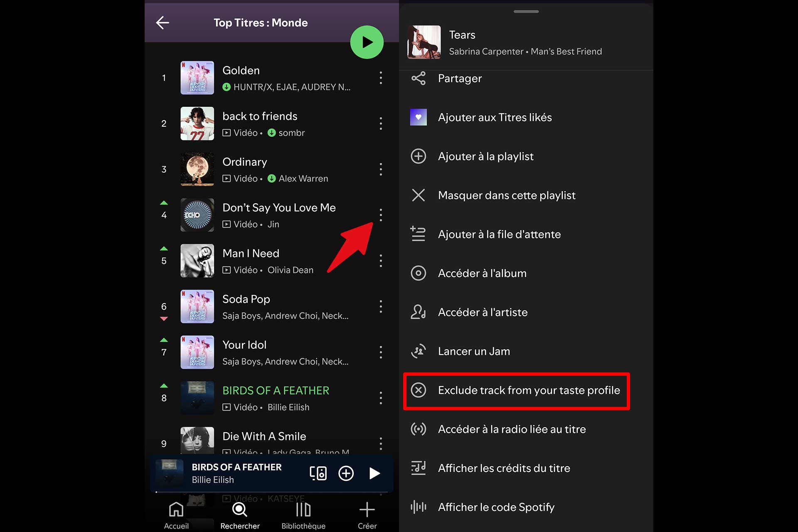Select the Ordinary moon album cover

point(197,169)
